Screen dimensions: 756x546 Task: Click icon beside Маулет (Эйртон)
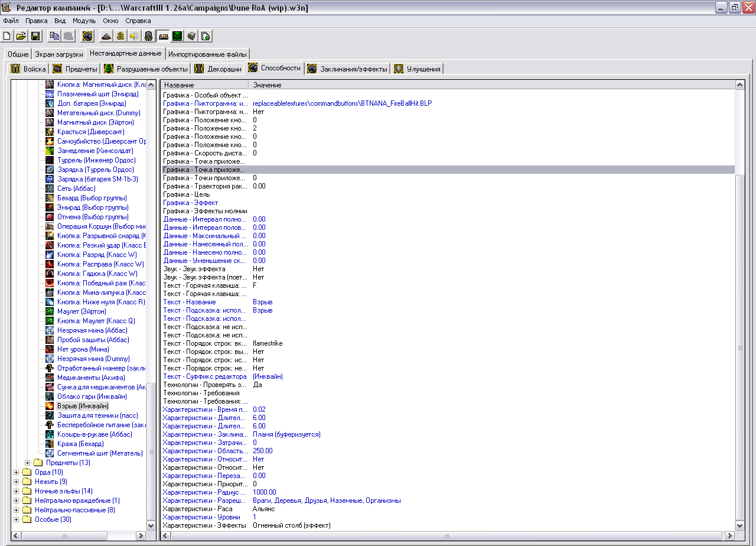[50, 311]
